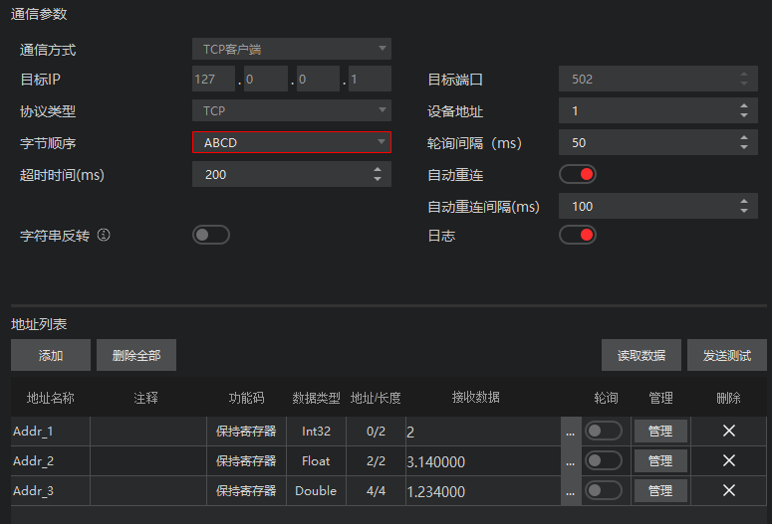Click the 轮询间隔 input field

[x=645, y=143]
